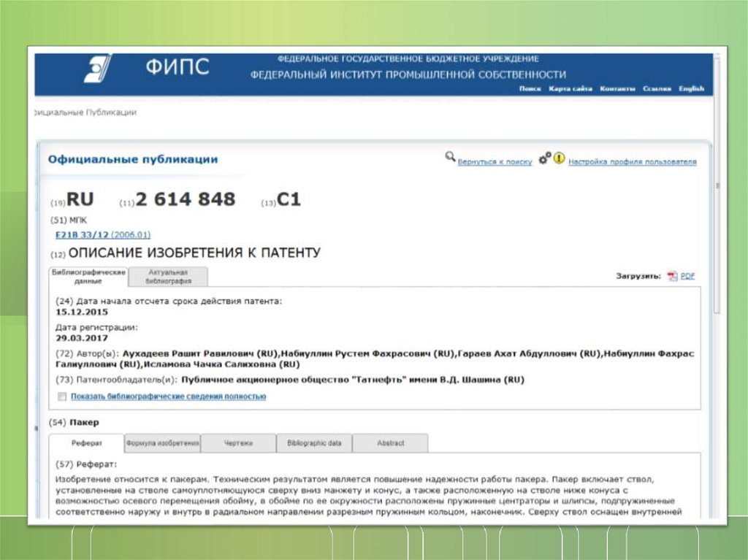The image size is (748, 560).
Task: Click the yellow exclamation warning icon
Action: [x=559, y=158]
